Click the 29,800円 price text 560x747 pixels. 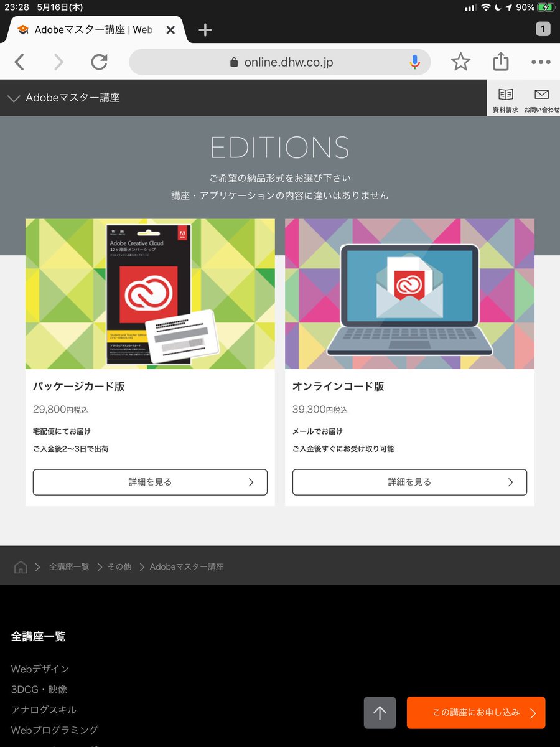pyautogui.click(x=60, y=410)
